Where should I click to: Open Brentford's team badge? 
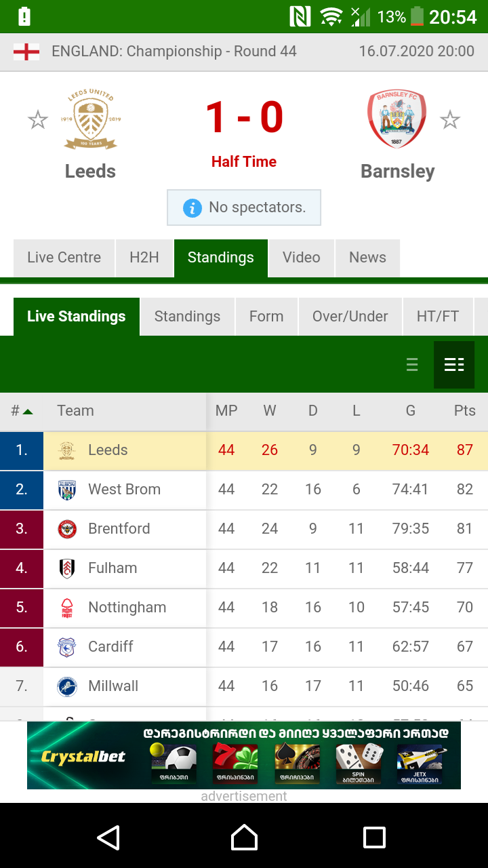[x=67, y=529]
